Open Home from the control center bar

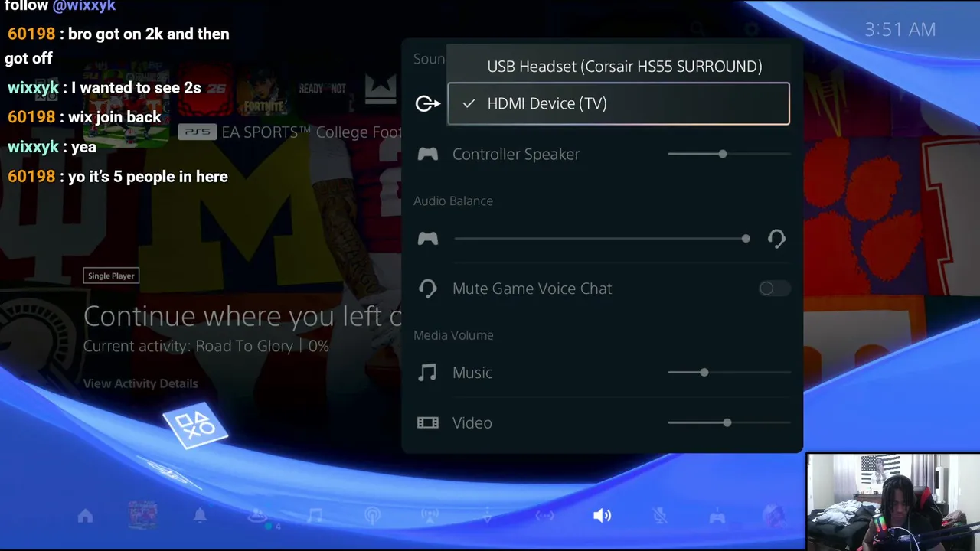point(85,516)
